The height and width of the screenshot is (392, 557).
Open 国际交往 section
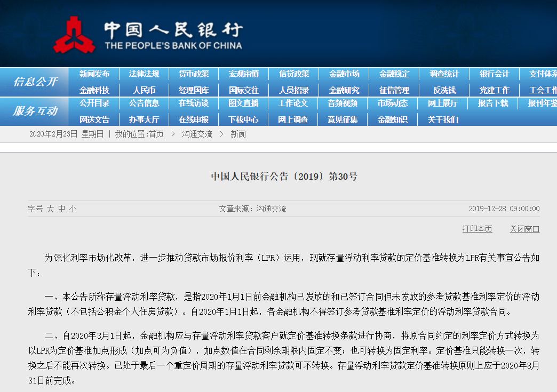point(244,90)
